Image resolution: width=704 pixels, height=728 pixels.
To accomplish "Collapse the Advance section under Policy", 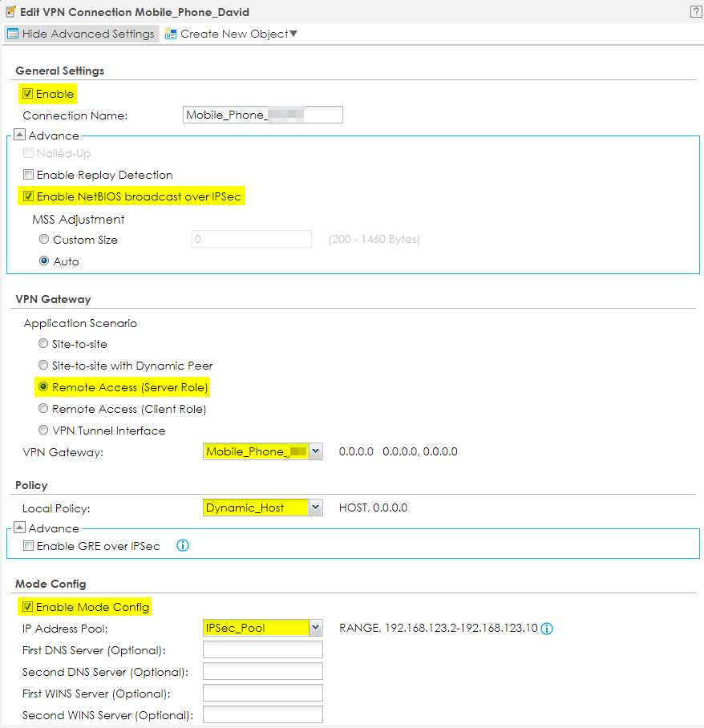I will [x=20, y=528].
